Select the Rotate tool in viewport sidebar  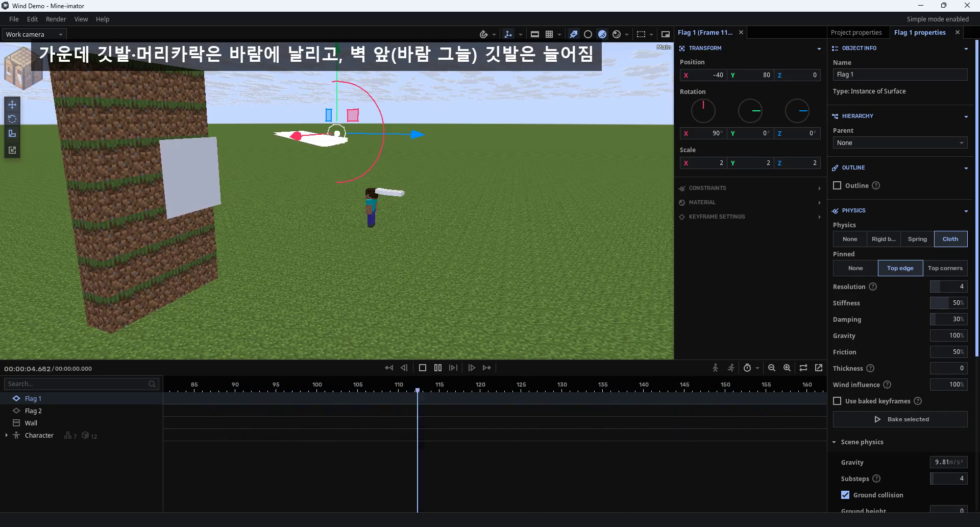tap(12, 119)
